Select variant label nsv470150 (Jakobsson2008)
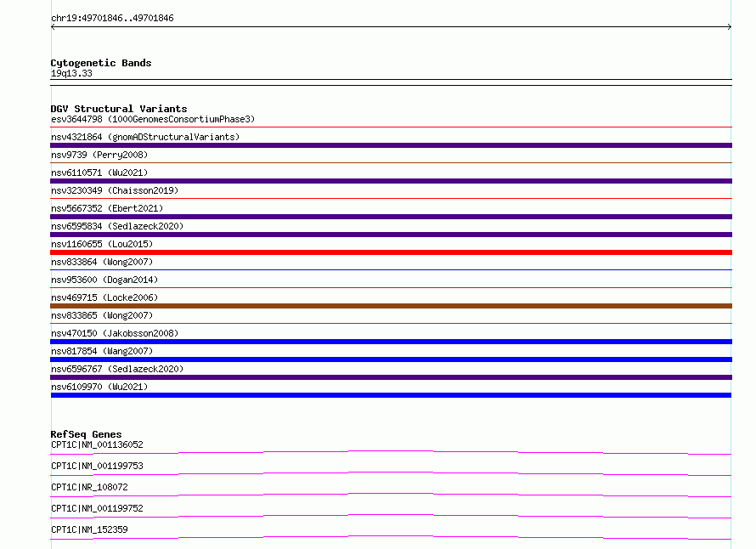 (x=115, y=333)
